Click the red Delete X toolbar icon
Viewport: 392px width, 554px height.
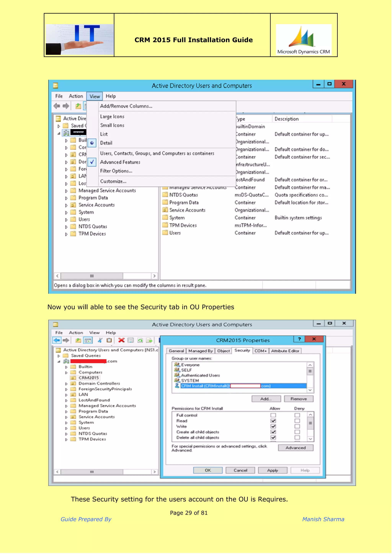[x=121, y=340]
